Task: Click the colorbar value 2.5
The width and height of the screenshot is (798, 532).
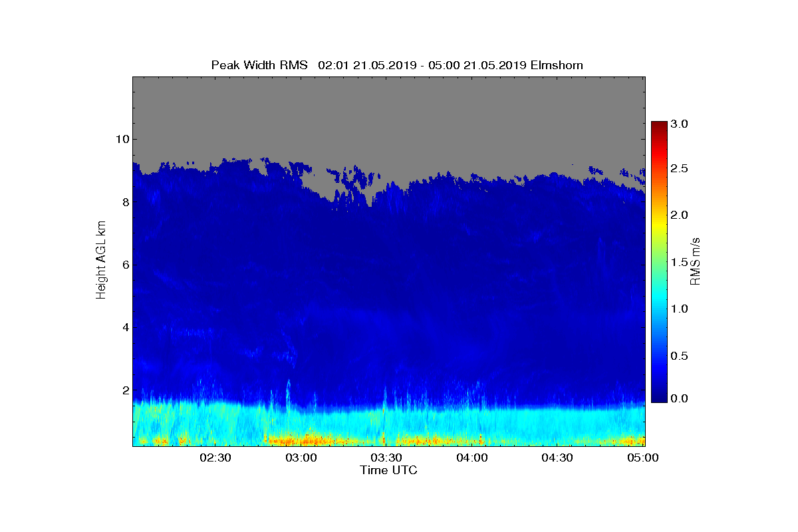Action: 680,169
